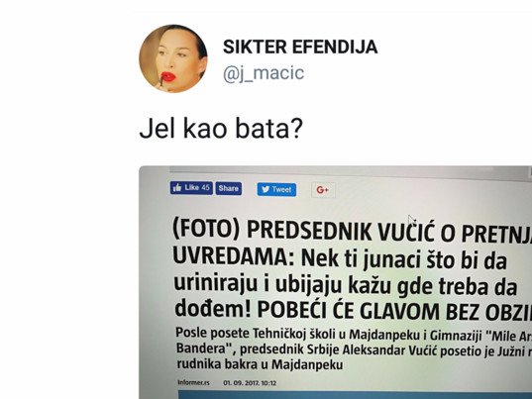Click the blue Tweet share button
Viewport: 532px width, 399px height.
[276, 189]
